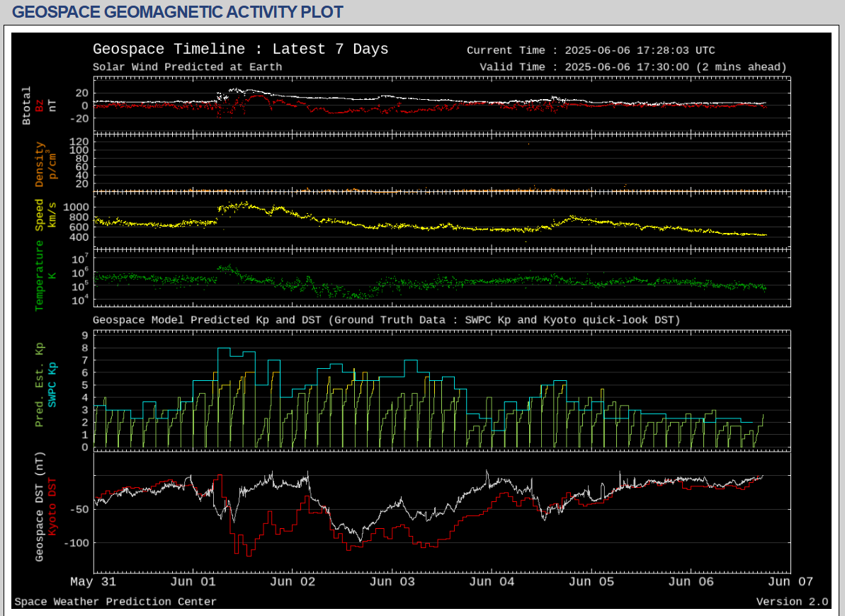Click the orange Density axis label
This screenshot has width=845, height=616.
point(40,164)
